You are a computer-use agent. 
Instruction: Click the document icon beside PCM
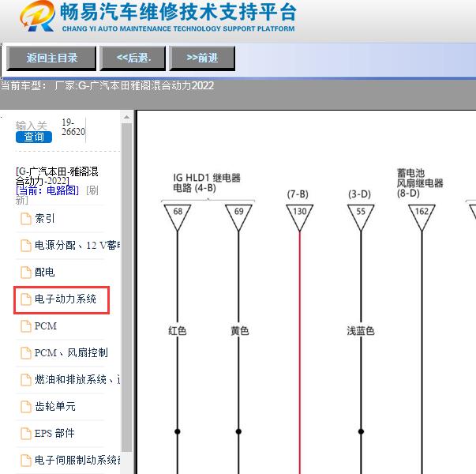click(x=26, y=326)
